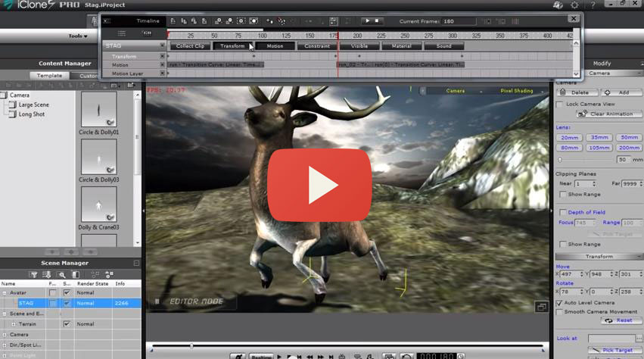Click the Scene Manager column view icon
Screen dimensions: 644x359
(76, 274)
